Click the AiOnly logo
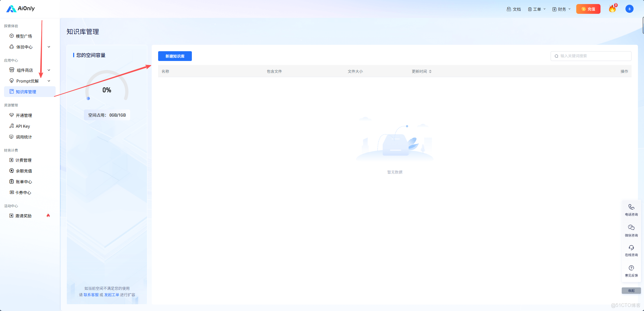The width and height of the screenshot is (644, 311). point(21,8)
